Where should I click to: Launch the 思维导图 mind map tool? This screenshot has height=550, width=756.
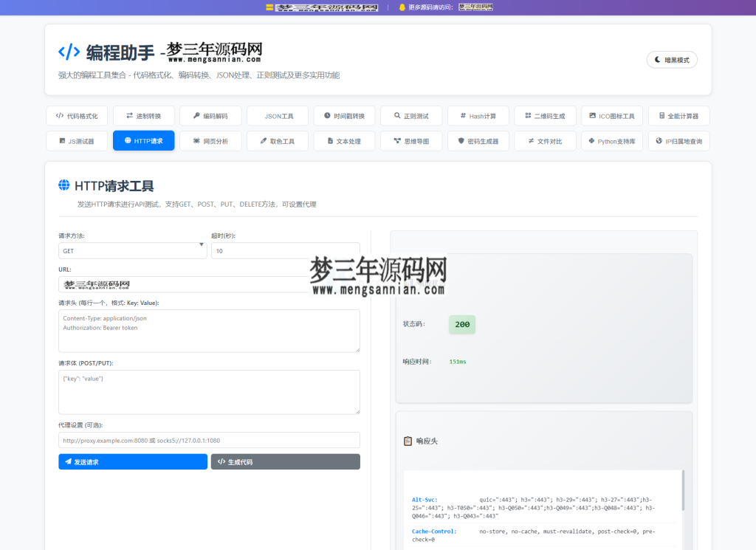click(x=410, y=140)
